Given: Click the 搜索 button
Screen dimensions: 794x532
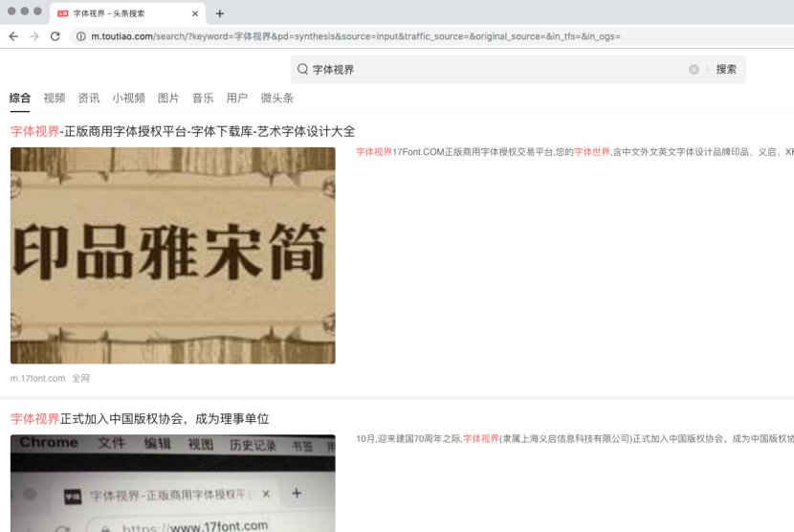Looking at the screenshot, I should [x=726, y=70].
